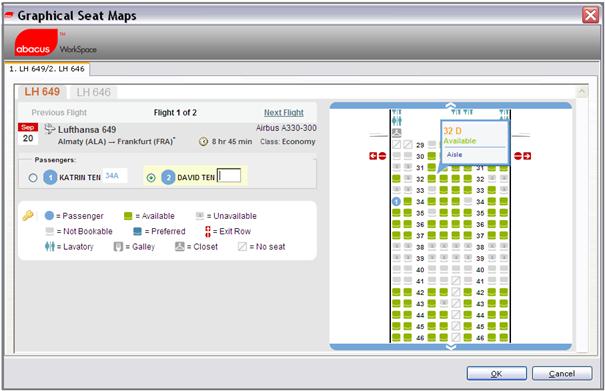The image size is (605, 391).
Task: Pick available seat 44C
Action: coord(407,315)
